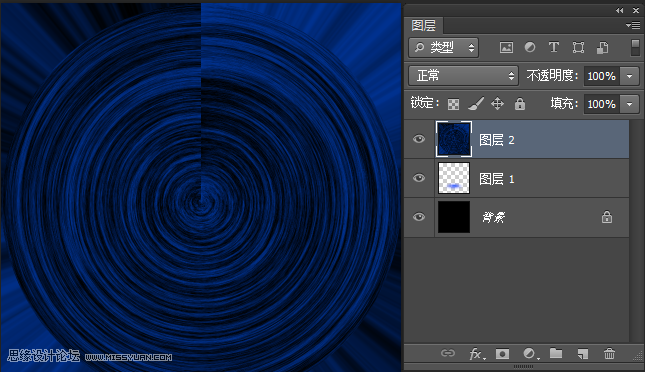Open the 类型 filter type dropdown

pyautogui.click(x=443, y=48)
